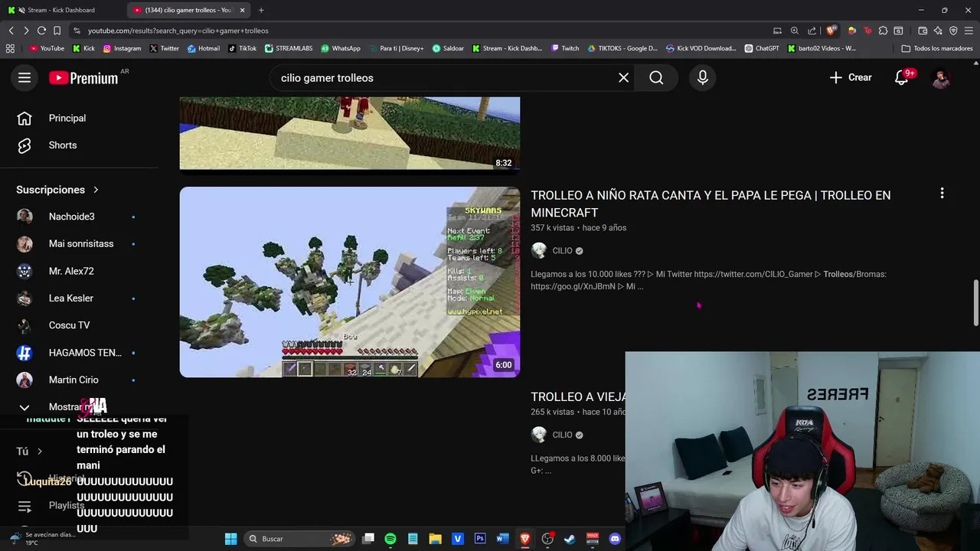Screen dimensions: 980x551
Task: Open TikTok bookmark
Action: tap(242, 48)
